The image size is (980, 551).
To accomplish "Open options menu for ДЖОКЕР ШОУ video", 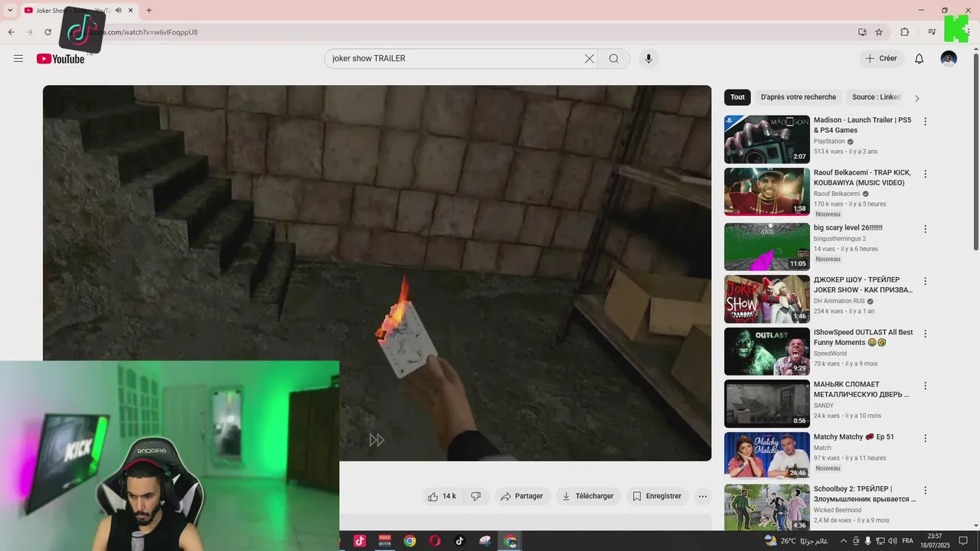I will (925, 281).
